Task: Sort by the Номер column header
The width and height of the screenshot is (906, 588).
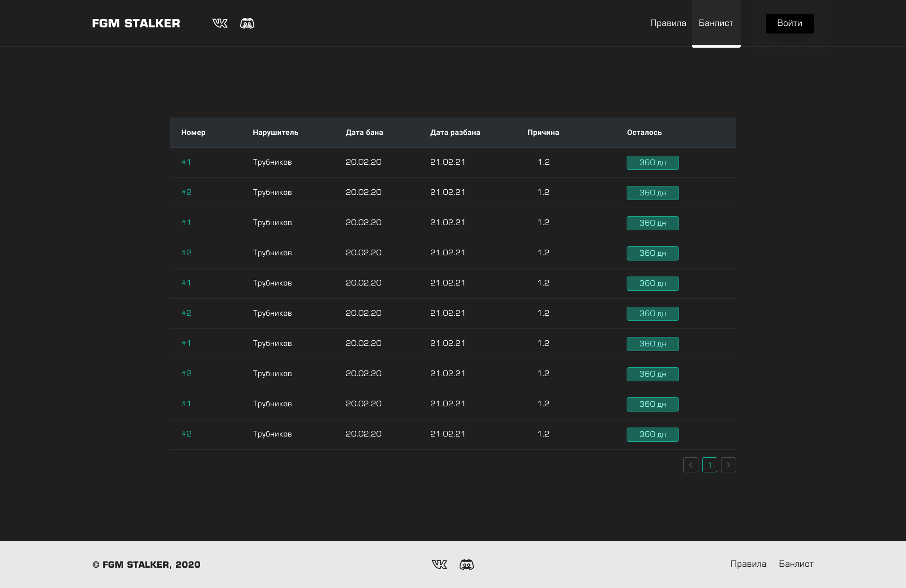Action: (193, 133)
